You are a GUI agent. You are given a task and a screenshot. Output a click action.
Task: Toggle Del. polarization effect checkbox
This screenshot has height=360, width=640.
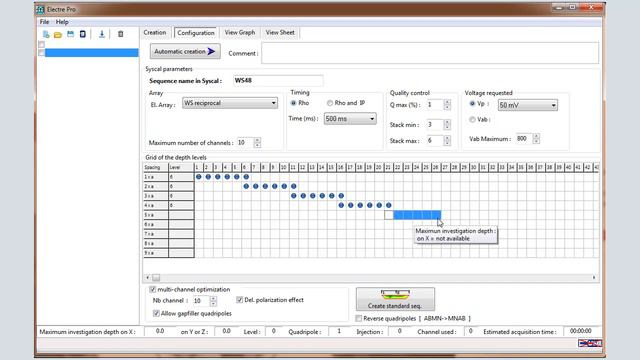pos(240,300)
